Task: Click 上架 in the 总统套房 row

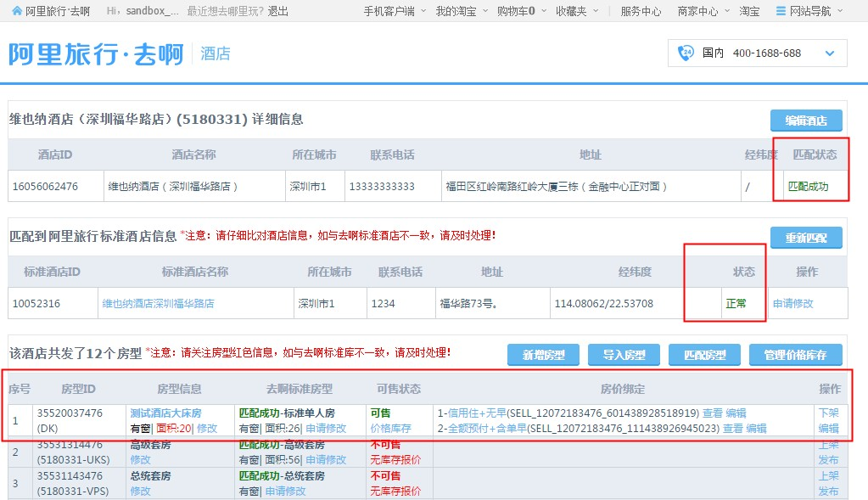Action: coord(829,476)
